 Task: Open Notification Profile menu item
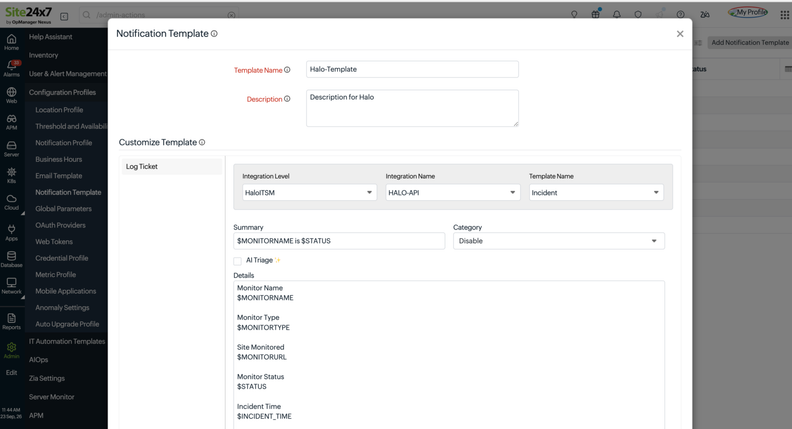click(64, 142)
